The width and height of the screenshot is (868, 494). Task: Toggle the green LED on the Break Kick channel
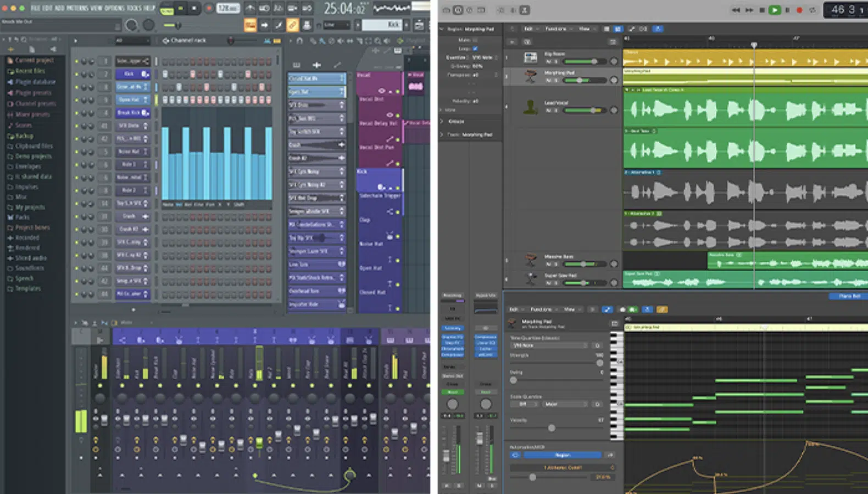pyautogui.click(x=76, y=113)
